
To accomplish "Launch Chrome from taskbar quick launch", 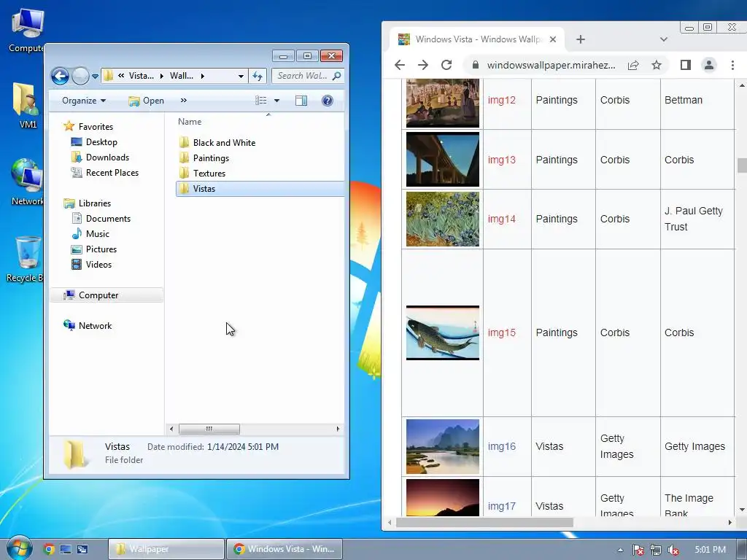I will click(49, 549).
